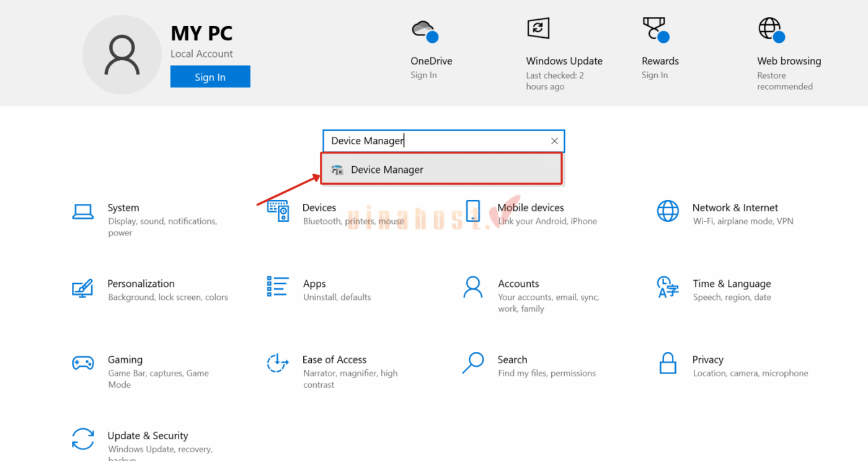Go to Mobile devices settings title
Image resolution: width=868 pixels, height=461 pixels.
(531, 208)
